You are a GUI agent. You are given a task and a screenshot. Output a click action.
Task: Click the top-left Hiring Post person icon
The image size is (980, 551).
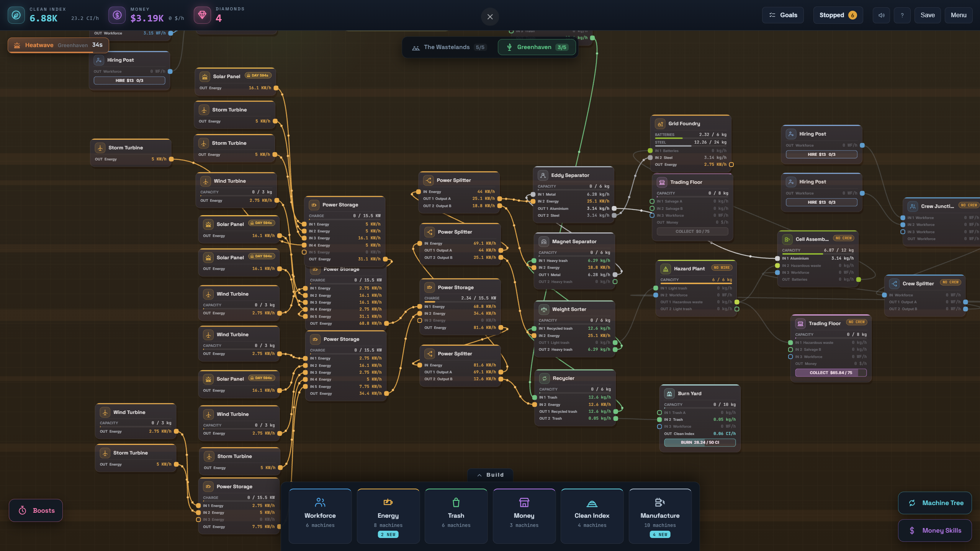pos(99,60)
